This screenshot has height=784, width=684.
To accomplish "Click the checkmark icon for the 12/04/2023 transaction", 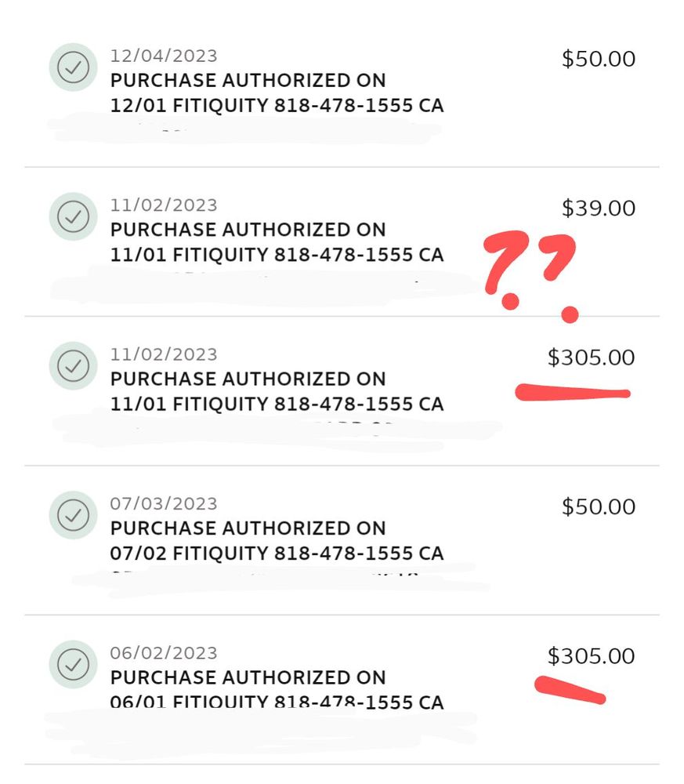I will tap(73, 68).
